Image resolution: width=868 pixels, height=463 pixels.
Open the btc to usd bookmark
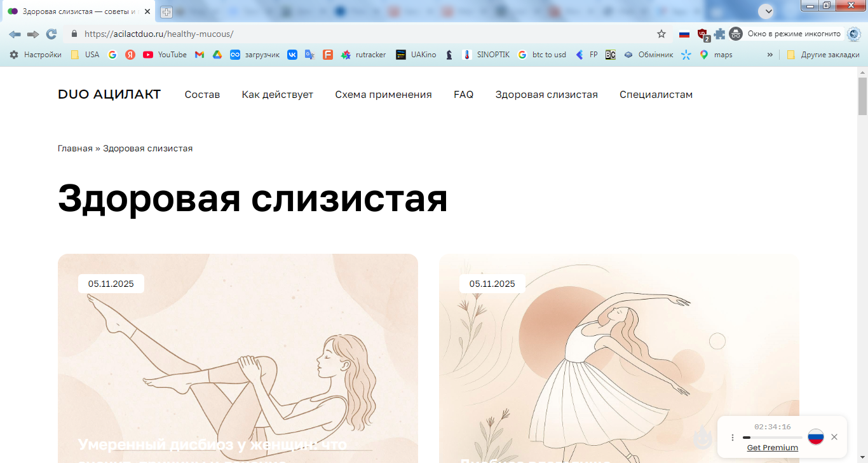pyautogui.click(x=542, y=55)
